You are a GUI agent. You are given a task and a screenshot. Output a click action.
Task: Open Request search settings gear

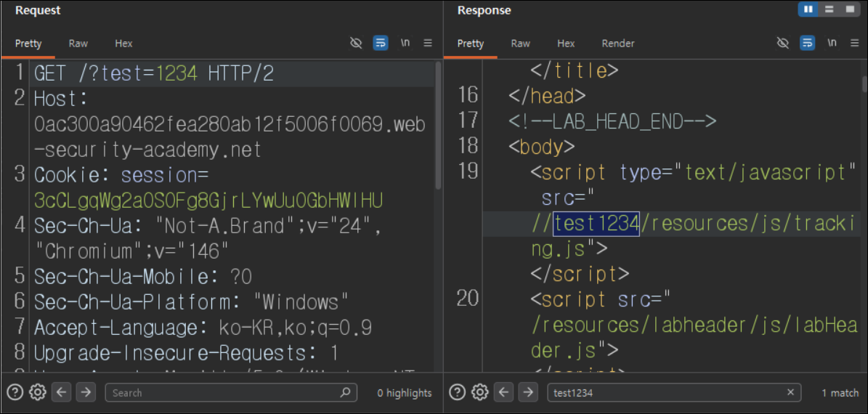click(x=38, y=392)
